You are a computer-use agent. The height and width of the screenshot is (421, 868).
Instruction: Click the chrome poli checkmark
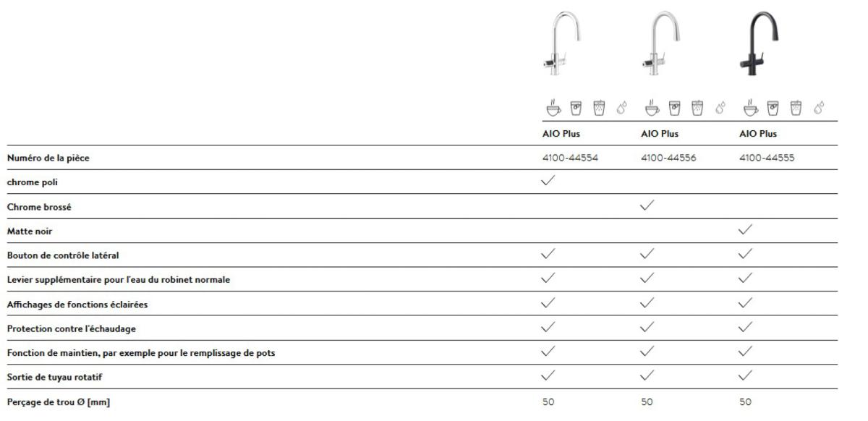pos(549,182)
